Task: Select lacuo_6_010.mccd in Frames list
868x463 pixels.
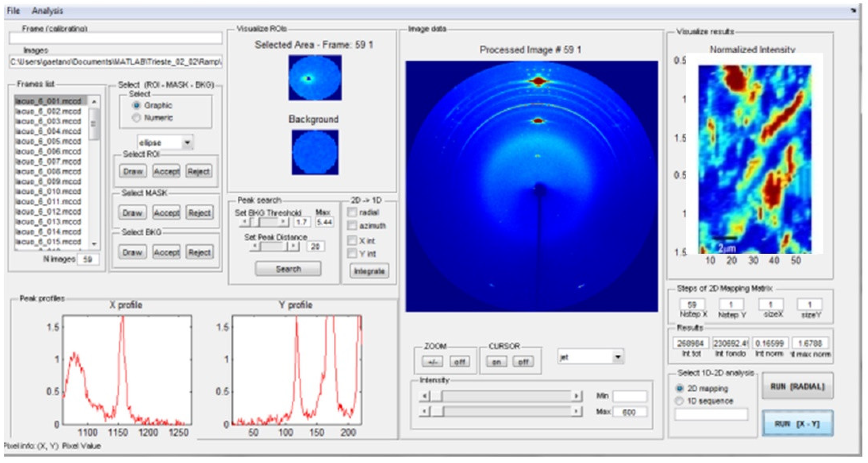Action: coord(51,191)
